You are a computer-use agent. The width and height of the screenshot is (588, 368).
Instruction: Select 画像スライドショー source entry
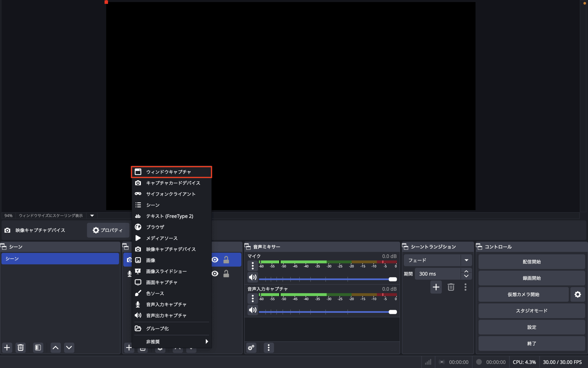[x=172, y=271]
